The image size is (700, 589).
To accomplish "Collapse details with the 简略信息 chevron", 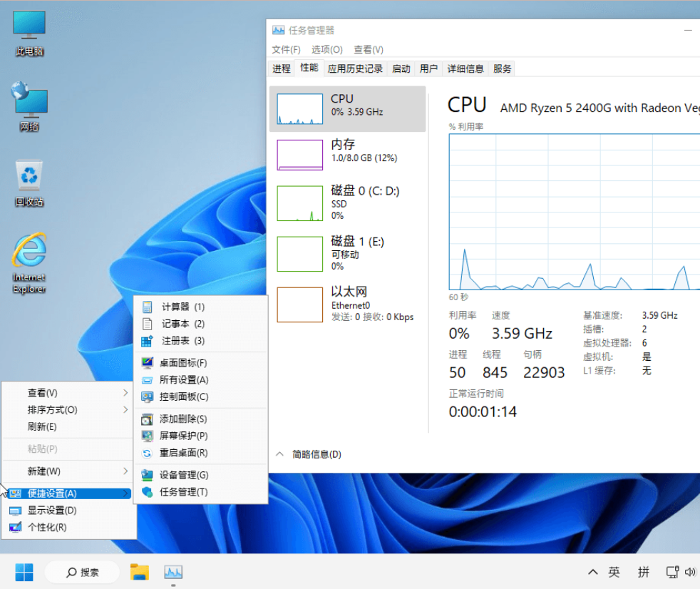I will (x=280, y=454).
